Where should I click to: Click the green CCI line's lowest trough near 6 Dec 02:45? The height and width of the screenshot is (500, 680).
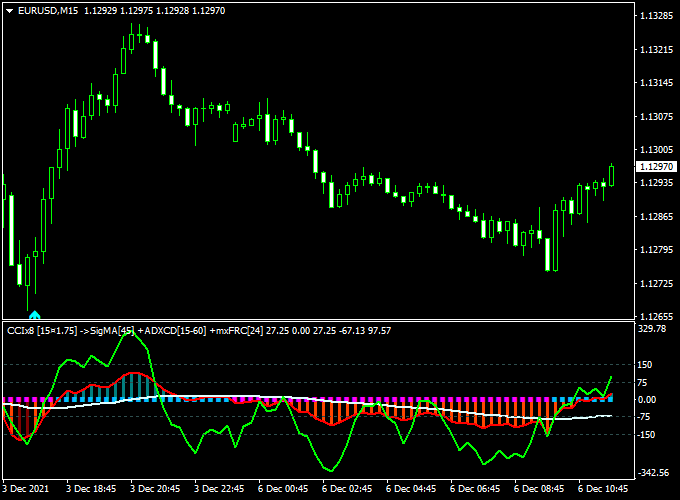point(331,471)
